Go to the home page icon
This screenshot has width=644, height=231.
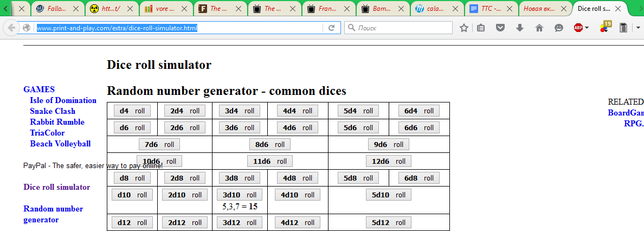click(539, 28)
